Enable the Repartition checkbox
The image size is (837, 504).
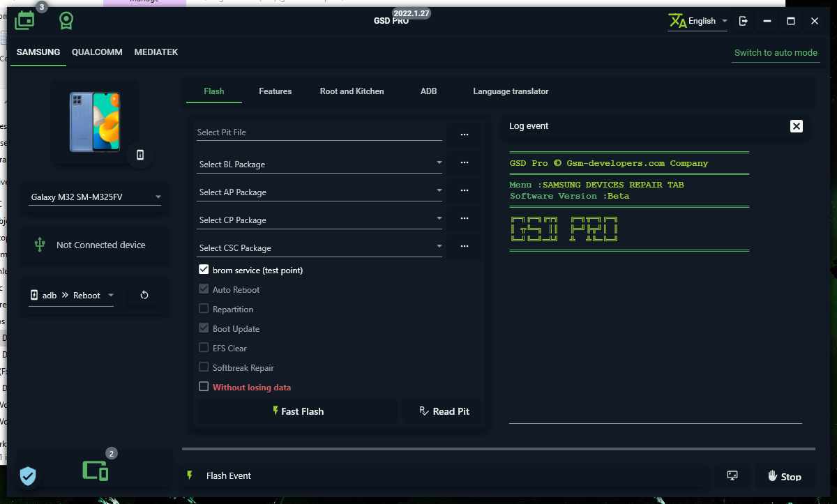click(204, 309)
